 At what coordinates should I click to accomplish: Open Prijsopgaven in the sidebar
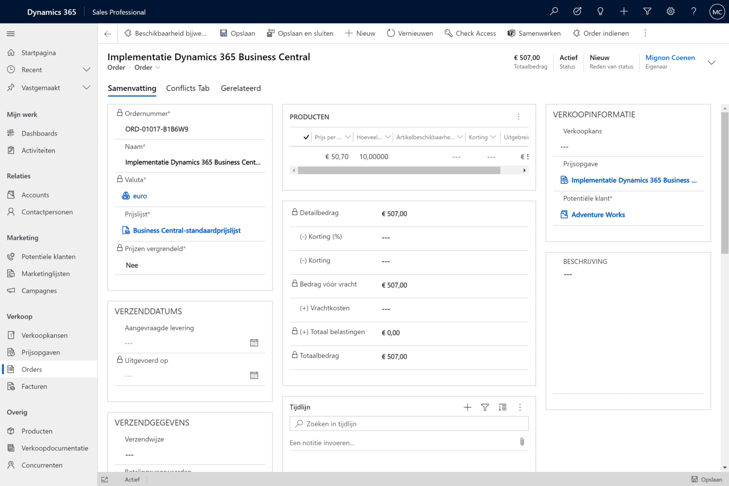40,353
